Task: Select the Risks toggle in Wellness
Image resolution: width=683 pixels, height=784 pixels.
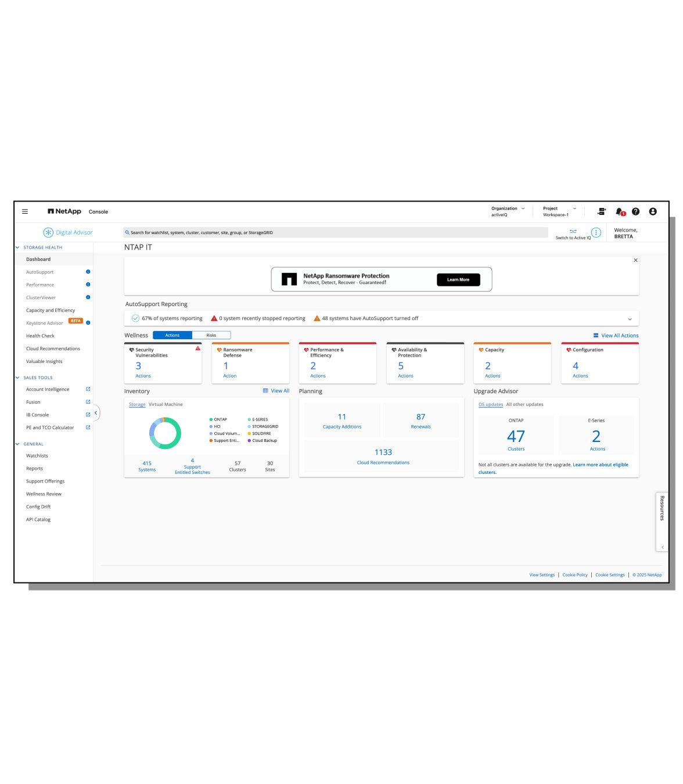Action: 211,335
